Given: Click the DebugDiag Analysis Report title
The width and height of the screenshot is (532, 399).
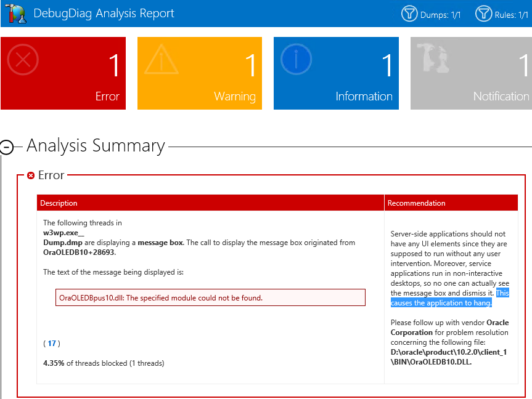Looking at the screenshot, I should pos(104,14).
